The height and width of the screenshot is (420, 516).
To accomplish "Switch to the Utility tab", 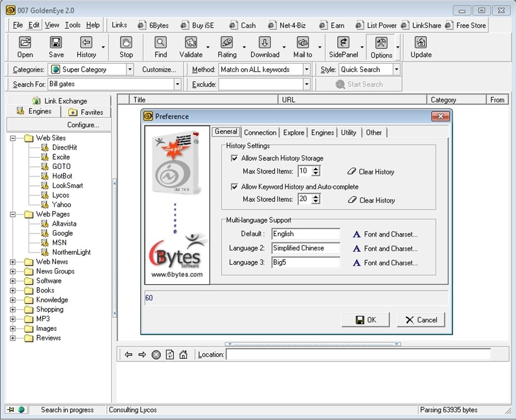I will (x=349, y=132).
